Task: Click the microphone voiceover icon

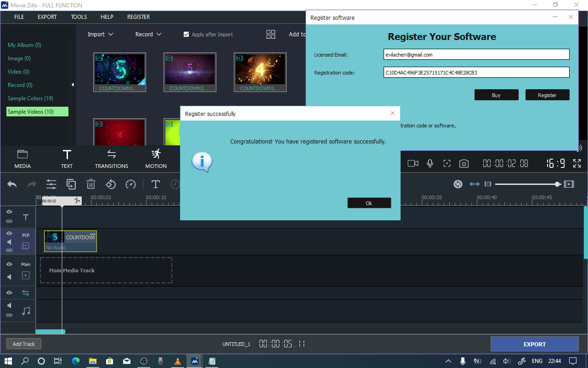Action: coord(430,163)
